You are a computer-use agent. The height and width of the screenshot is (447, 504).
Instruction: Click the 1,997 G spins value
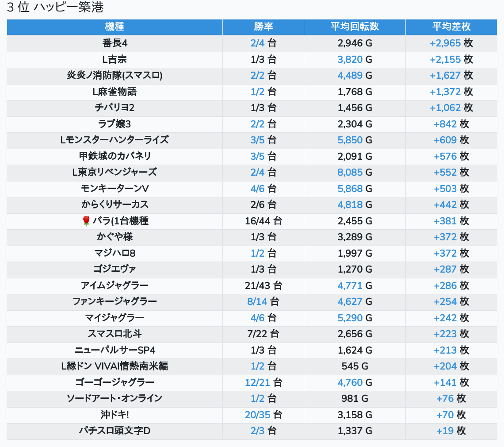pyautogui.click(x=355, y=253)
